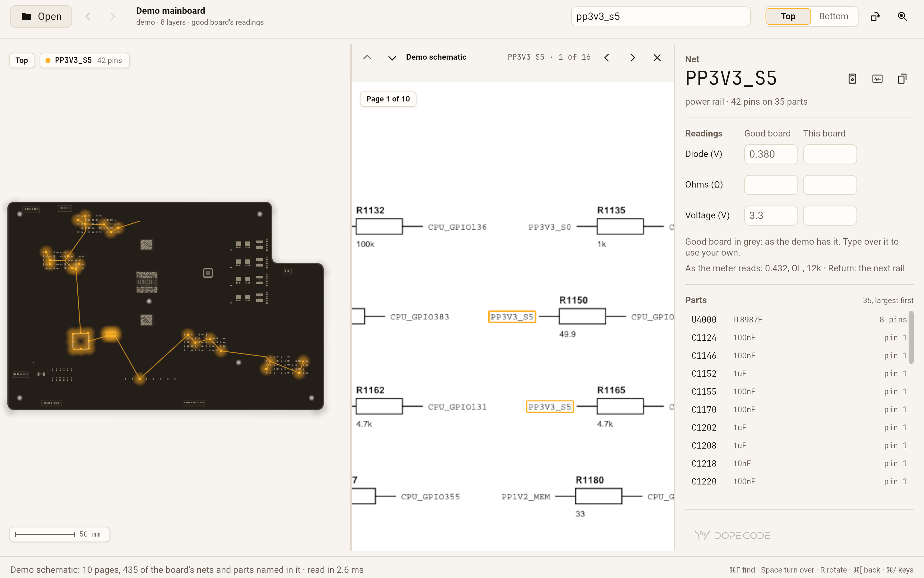Viewport: 924px width, 578px height.
Task: Click the Open folder button
Action: click(41, 16)
